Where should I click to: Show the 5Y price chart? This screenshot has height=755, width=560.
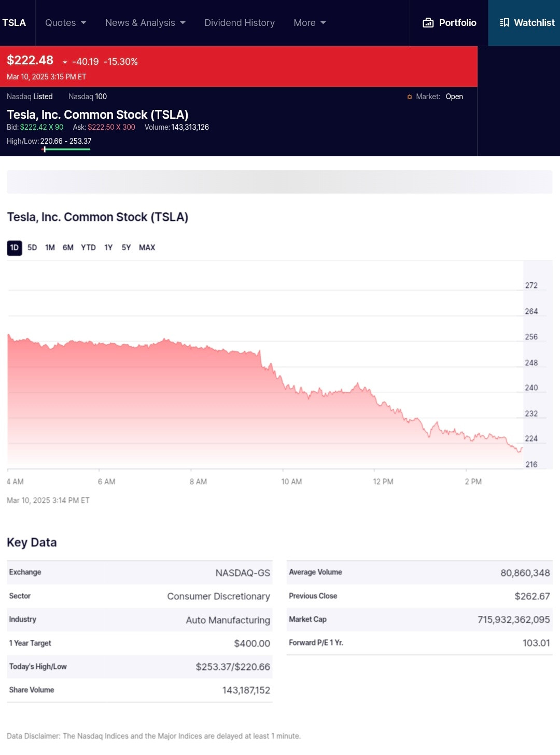[x=126, y=248]
